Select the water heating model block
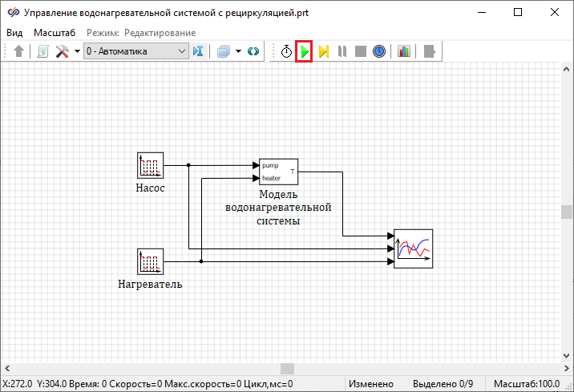574x392 pixels. [x=278, y=172]
